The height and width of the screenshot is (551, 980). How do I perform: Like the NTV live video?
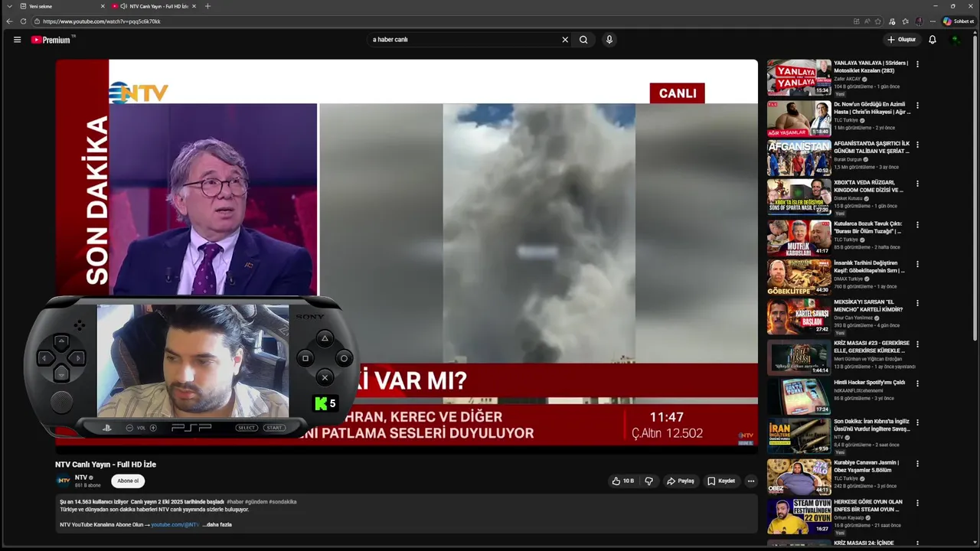[623, 481]
